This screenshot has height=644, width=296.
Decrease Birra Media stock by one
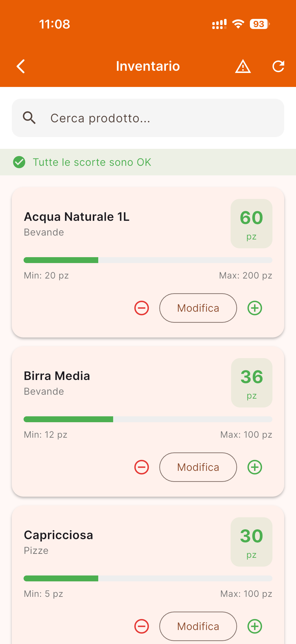142,467
